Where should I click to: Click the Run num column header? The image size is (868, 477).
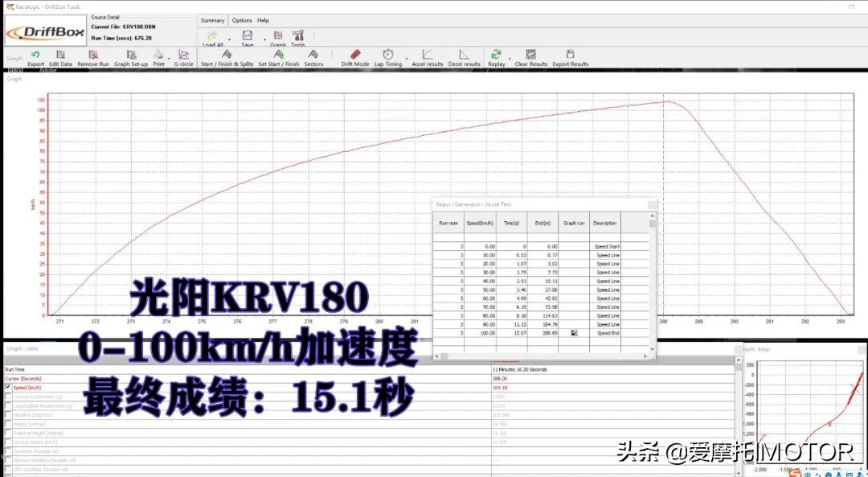(448, 224)
